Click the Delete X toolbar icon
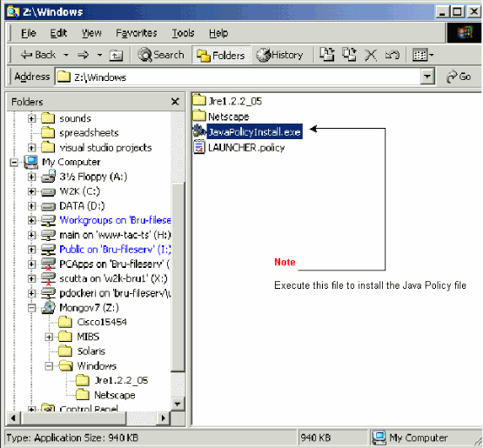This screenshot has width=483, height=448. pos(371,56)
